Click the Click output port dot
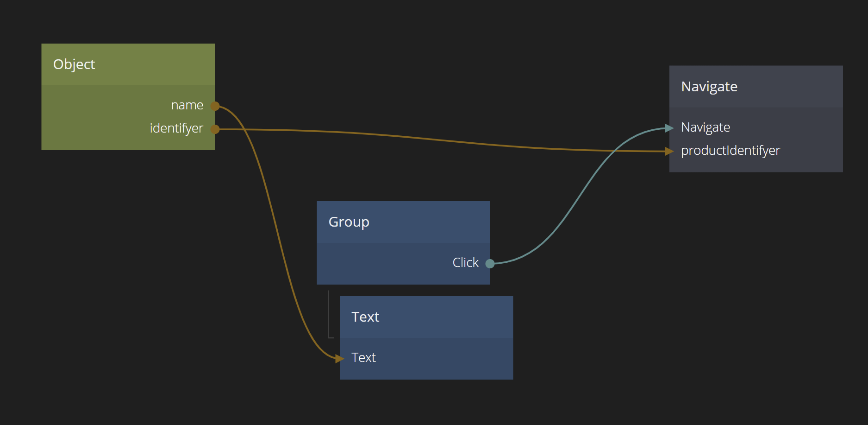The height and width of the screenshot is (425, 868). [x=490, y=264]
